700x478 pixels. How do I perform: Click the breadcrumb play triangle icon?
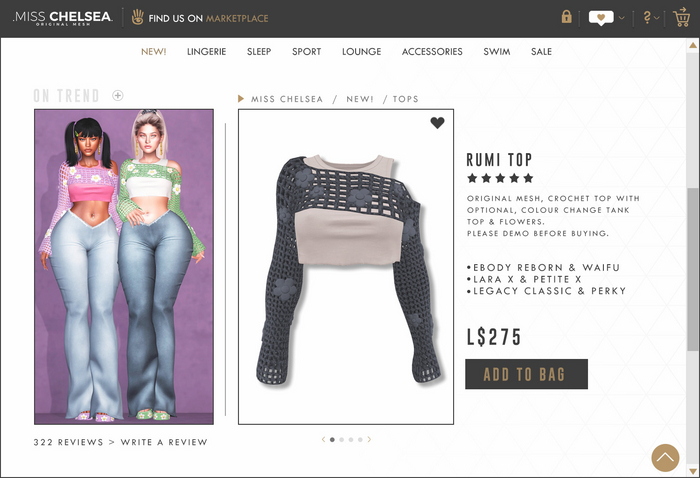[x=241, y=99]
